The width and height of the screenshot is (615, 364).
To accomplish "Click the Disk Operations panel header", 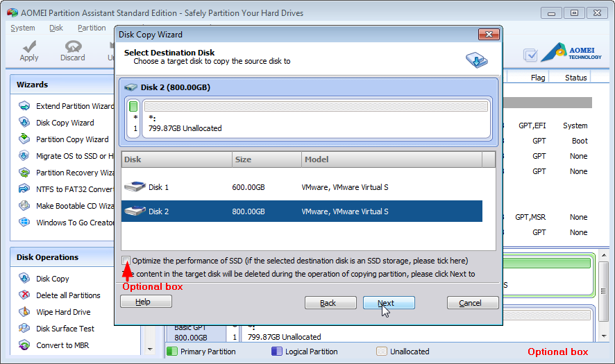I will pyautogui.click(x=62, y=257).
